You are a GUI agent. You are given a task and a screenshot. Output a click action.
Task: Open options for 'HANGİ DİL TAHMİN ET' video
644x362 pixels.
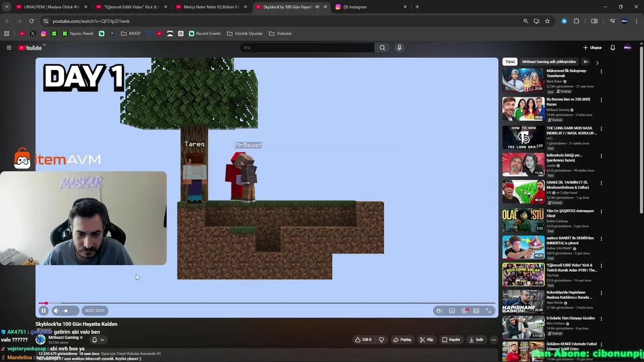[x=601, y=183]
